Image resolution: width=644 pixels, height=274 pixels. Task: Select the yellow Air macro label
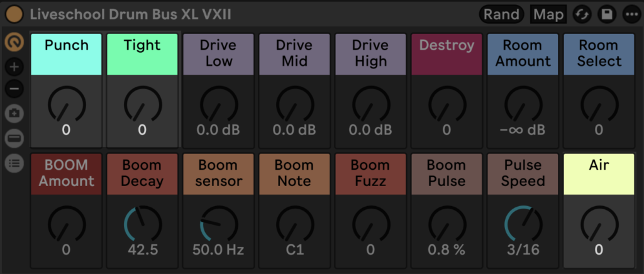pyautogui.click(x=599, y=174)
